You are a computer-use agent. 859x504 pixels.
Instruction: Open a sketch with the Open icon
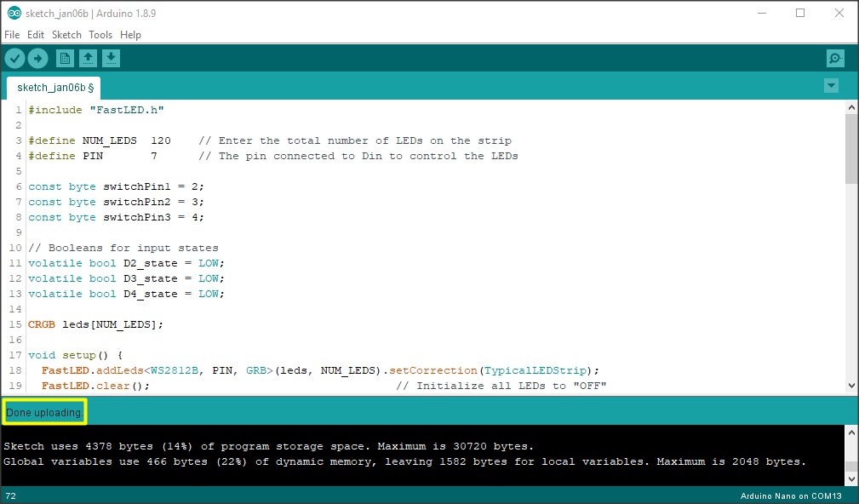(88, 58)
